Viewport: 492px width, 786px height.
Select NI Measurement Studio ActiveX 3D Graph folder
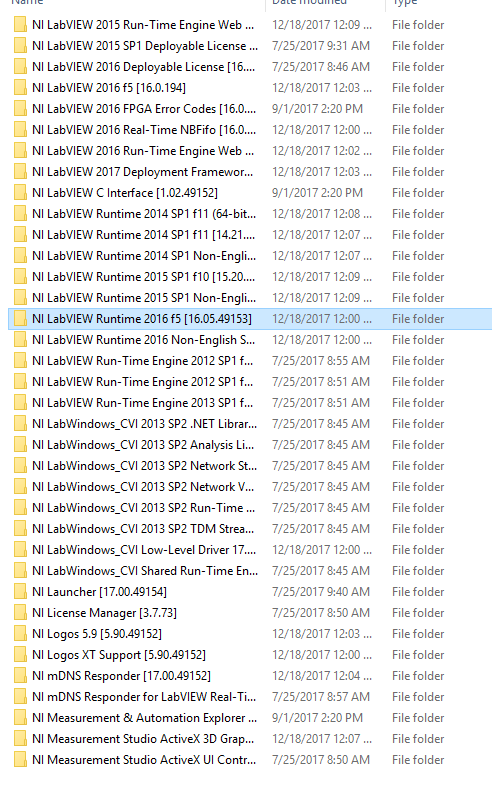[x=143, y=739]
